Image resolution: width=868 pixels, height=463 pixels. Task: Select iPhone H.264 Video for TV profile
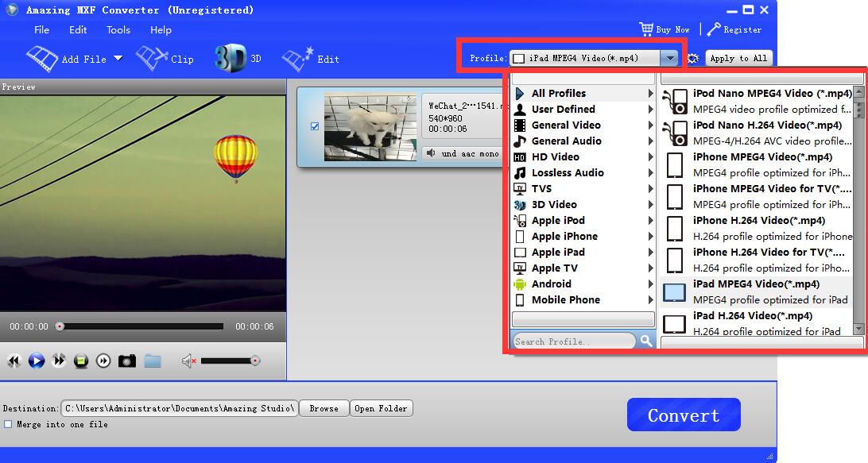tap(756, 260)
